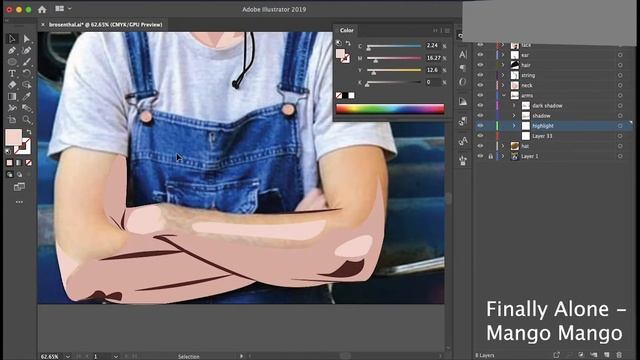640x360 pixels.
Task: Expand the hair layer
Action: pos(503,65)
